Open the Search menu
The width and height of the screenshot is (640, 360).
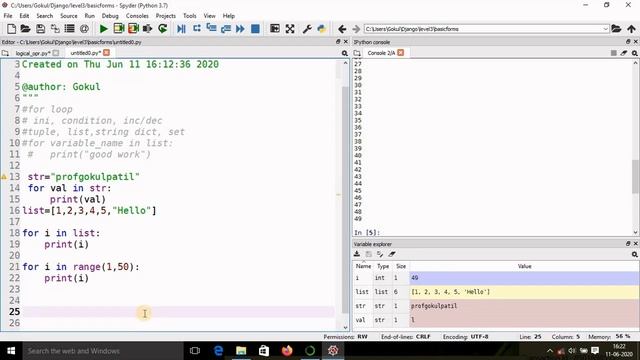(x=44, y=16)
